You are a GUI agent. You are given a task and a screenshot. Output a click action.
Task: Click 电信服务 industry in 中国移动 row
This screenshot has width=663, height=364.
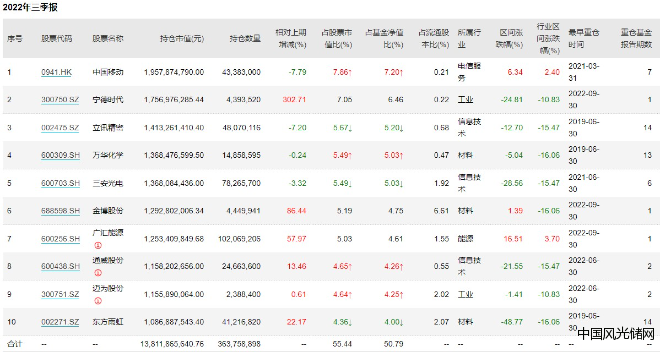(469, 72)
